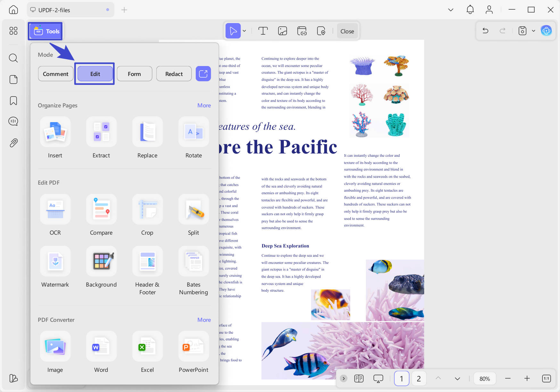This screenshot has height=392, width=560.
Task: Expand the bottom bar chevron arrow
Action: [343, 379]
